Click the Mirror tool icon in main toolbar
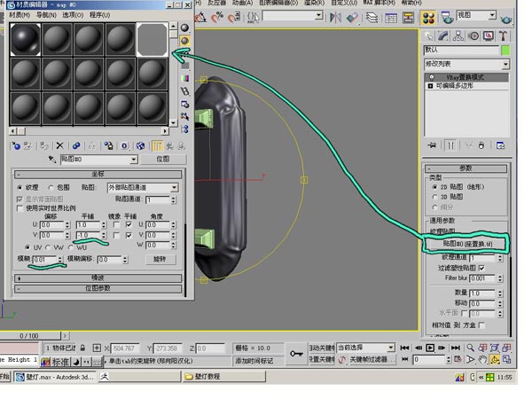Image resolution: width=532 pixels, height=399 pixels. (335, 17)
